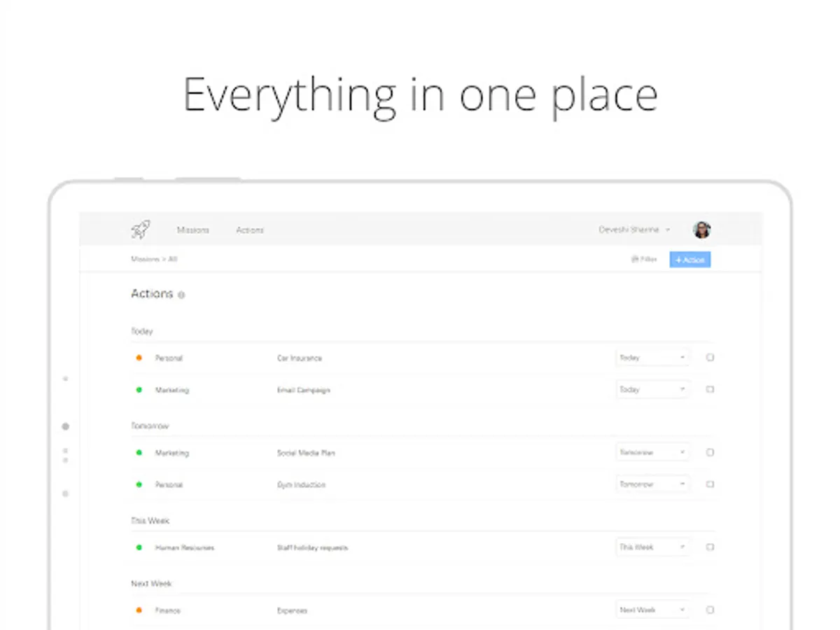The image size is (840, 630).
Task: Click the Marketing label in Email Campaign row
Action: [x=172, y=390]
